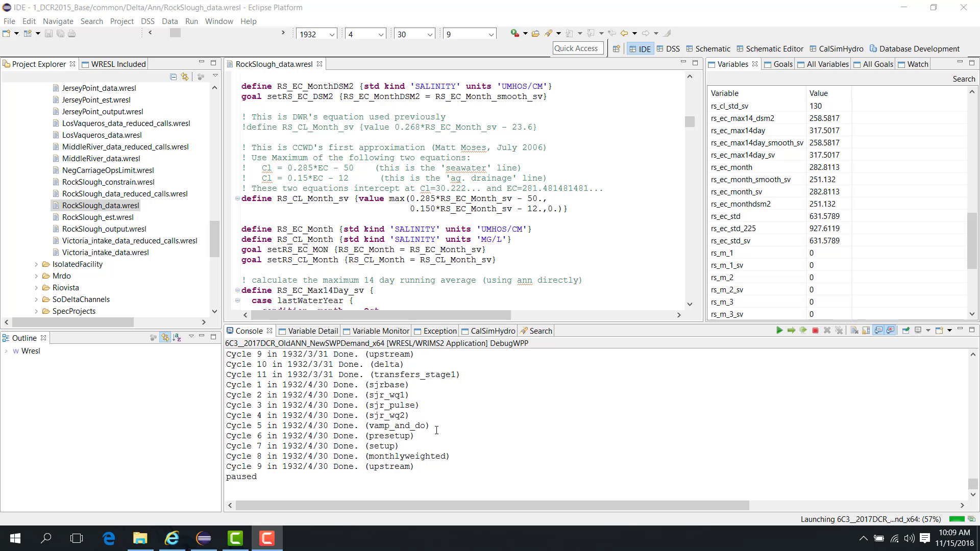Open Microsoft Edge from the taskbar
The height and width of the screenshot is (551, 980).
[x=109, y=538]
